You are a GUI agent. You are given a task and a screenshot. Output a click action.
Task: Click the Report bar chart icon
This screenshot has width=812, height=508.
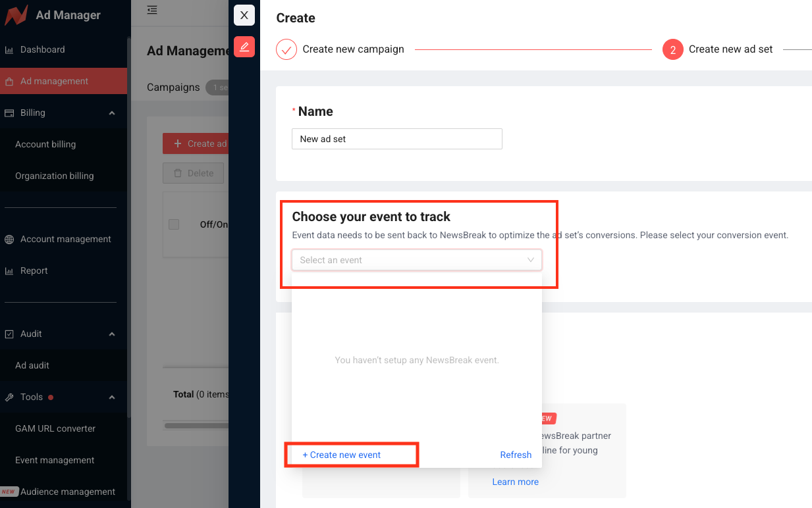(x=9, y=271)
